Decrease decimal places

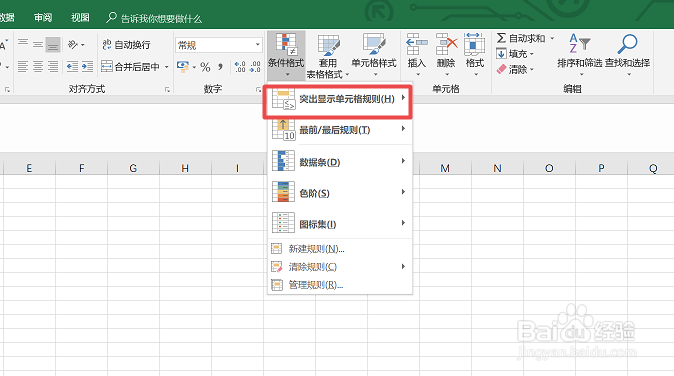coord(255,67)
